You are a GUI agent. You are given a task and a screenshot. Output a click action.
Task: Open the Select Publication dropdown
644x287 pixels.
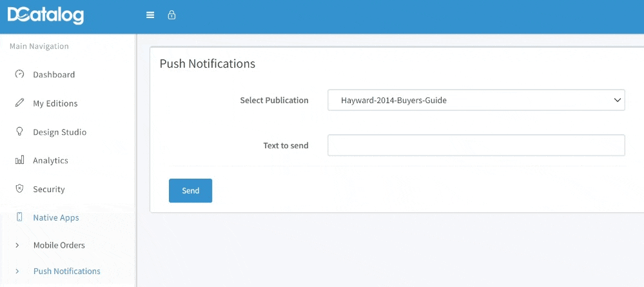pos(476,100)
